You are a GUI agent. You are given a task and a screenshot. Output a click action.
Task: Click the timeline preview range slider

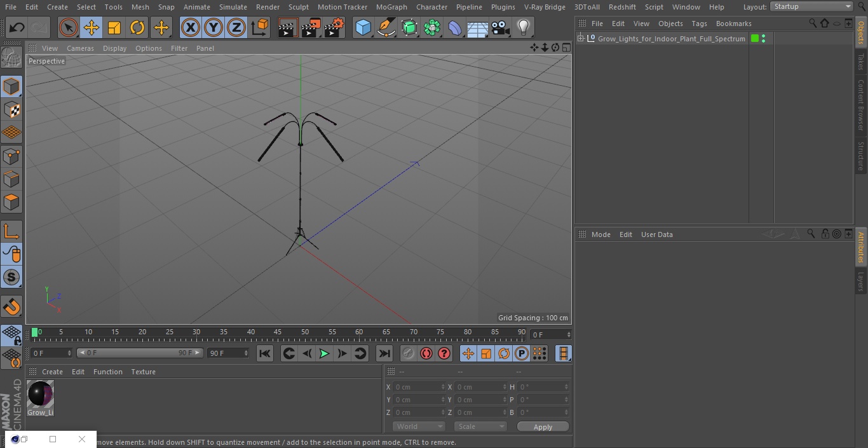140,353
